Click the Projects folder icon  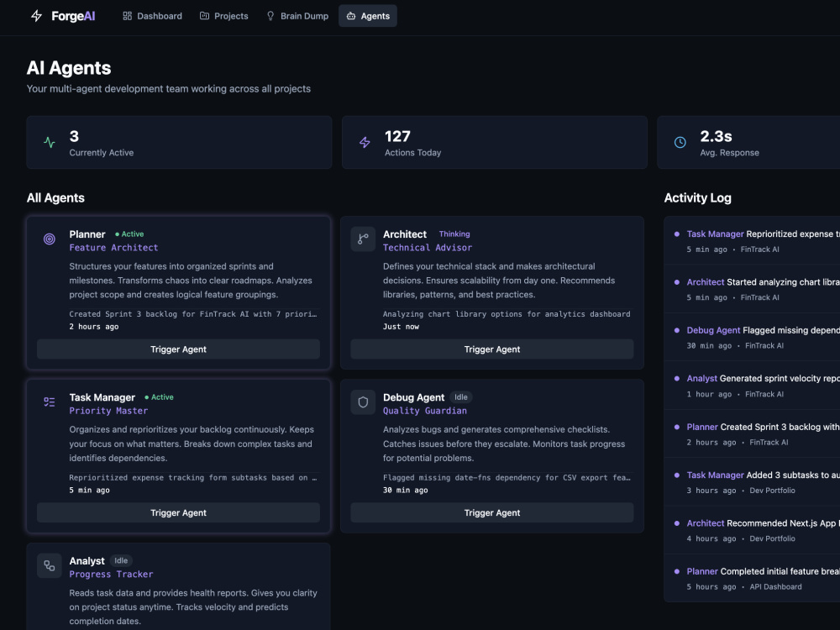[204, 16]
